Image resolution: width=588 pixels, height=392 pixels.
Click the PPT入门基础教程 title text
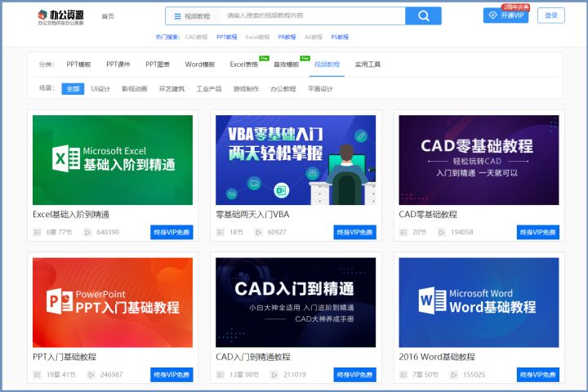(x=65, y=357)
